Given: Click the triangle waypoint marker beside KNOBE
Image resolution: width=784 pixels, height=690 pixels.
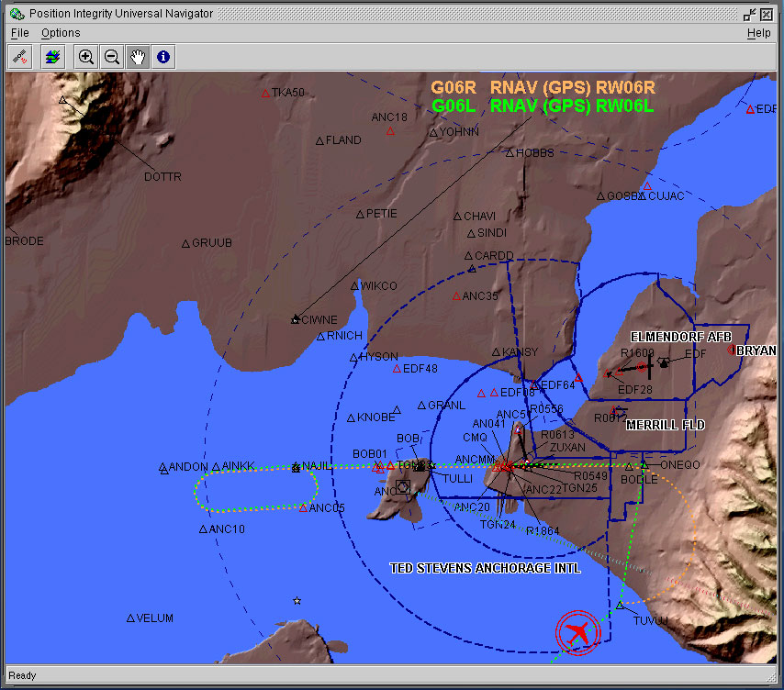Looking at the screenshot, I should [351, 417].
